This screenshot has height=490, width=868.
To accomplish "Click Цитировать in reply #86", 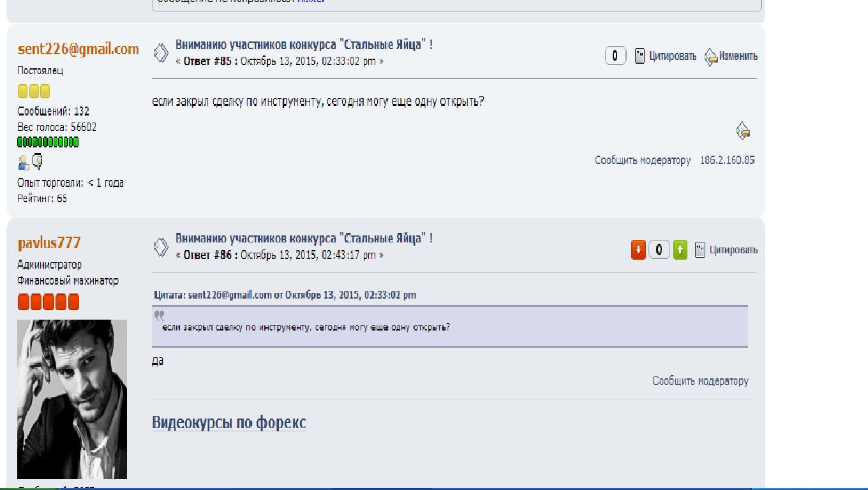I will (733, 249).
